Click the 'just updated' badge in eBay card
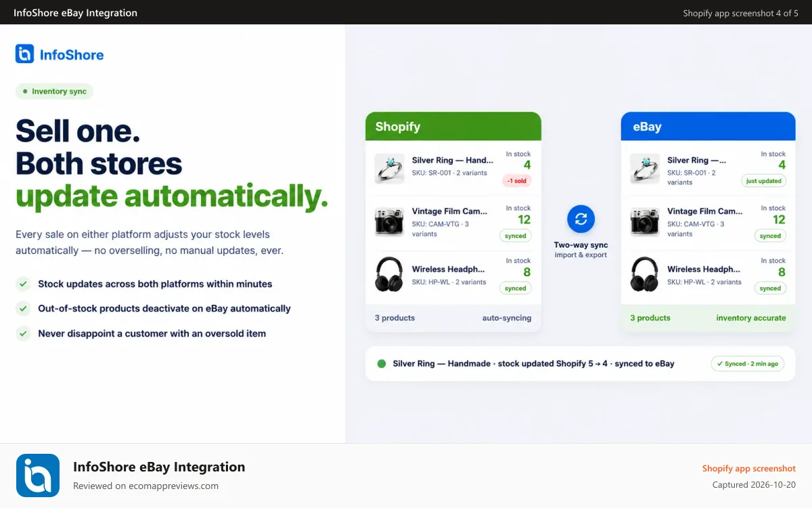Image resolution: width=812 pixels, height=508 pixels. (764, 181)
